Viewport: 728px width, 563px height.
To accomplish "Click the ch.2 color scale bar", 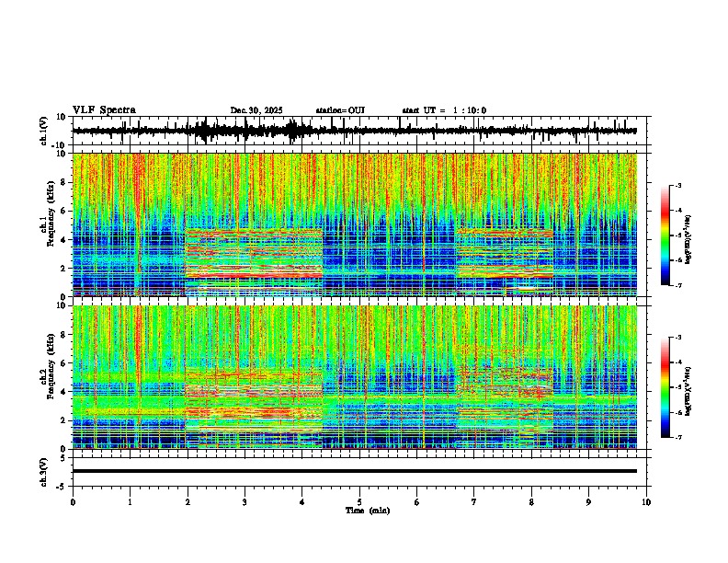I will coord(665,387).
